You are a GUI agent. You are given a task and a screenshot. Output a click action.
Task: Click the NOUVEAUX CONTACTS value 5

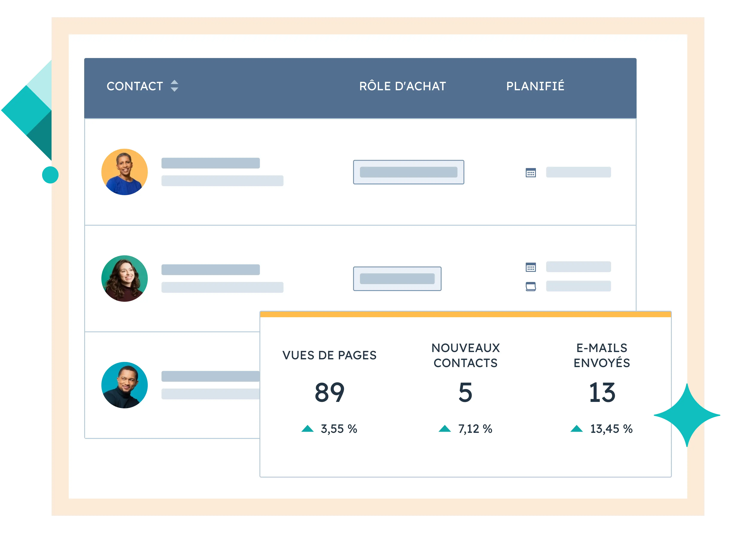465,392
